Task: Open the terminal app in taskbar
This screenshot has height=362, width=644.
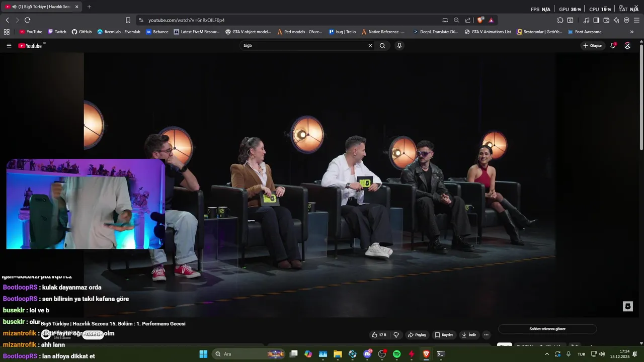Action: tap(441, 354)
